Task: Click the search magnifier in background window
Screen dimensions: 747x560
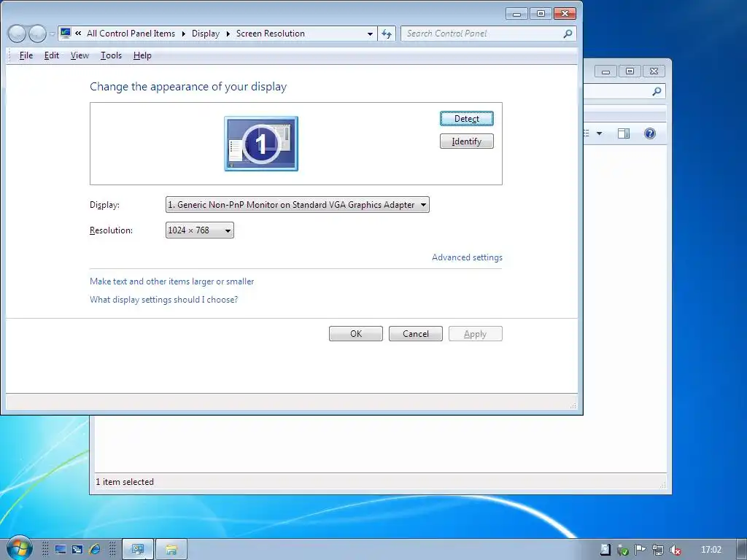Action: click(657, 91)
